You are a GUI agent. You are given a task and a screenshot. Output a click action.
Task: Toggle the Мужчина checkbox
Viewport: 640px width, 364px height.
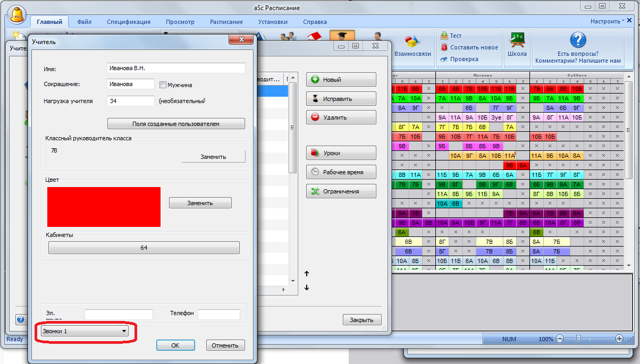pos(164,84)
